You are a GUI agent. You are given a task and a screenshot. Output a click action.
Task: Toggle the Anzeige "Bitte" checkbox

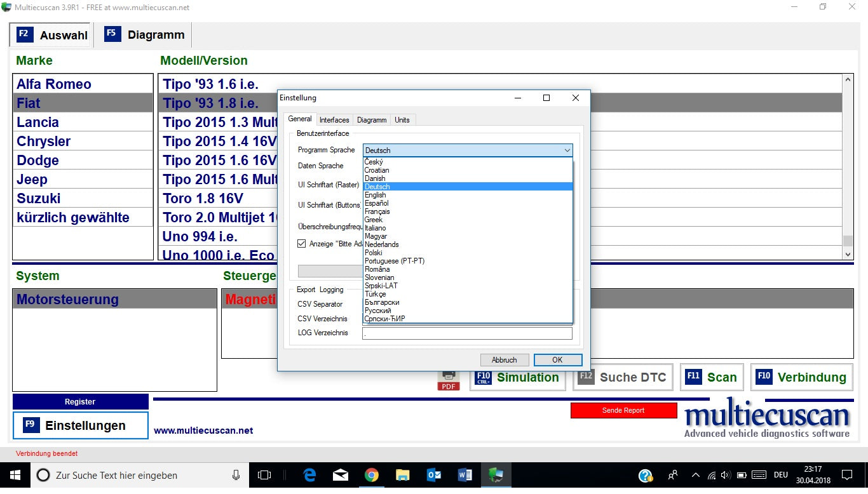click(x=302, y=244)
